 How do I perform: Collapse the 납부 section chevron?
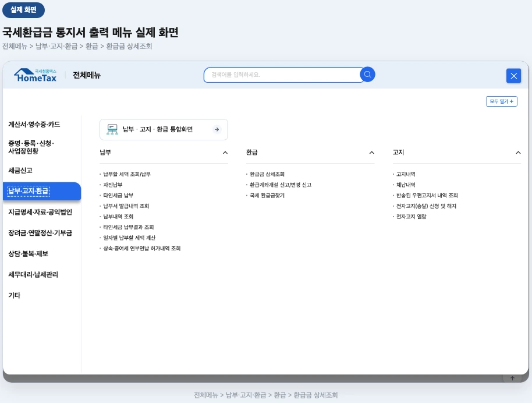coord(225,153)
